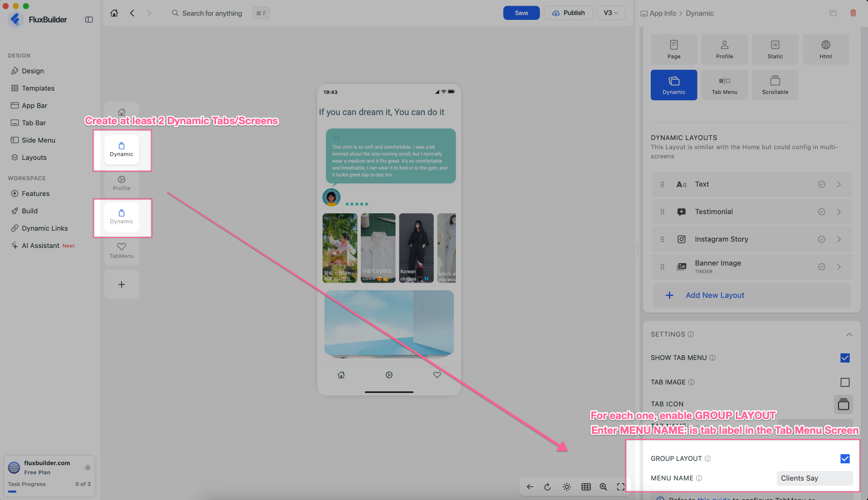
Task: Navigate back with the left chevron
Action: click(132, 13)
